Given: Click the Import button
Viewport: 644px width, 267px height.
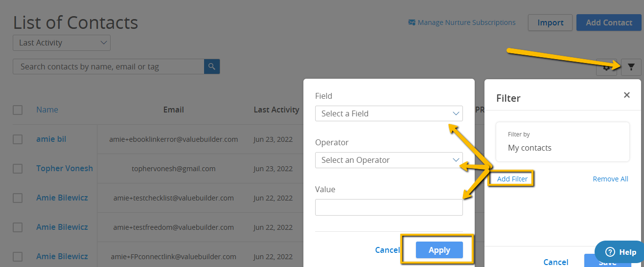Looking at the screenshot, I should (x=551, y=22).
